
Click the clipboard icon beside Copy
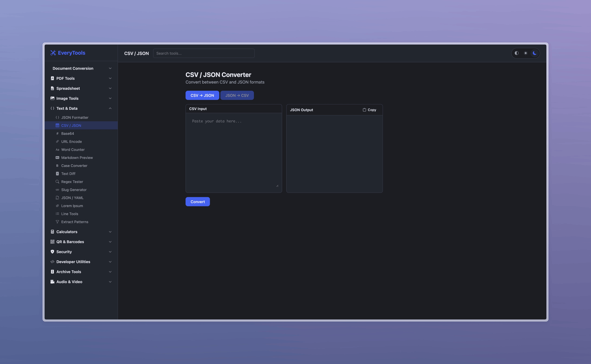[x=364, y=110]
